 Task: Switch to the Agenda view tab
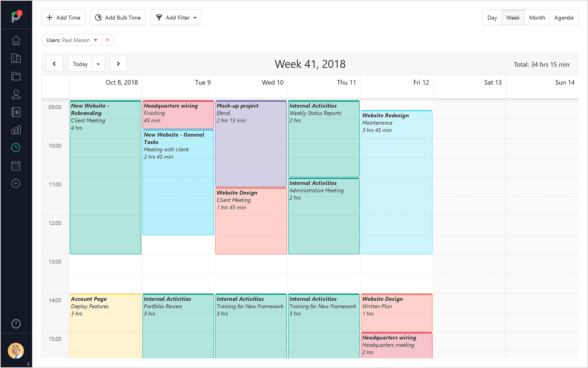(564, 17)
